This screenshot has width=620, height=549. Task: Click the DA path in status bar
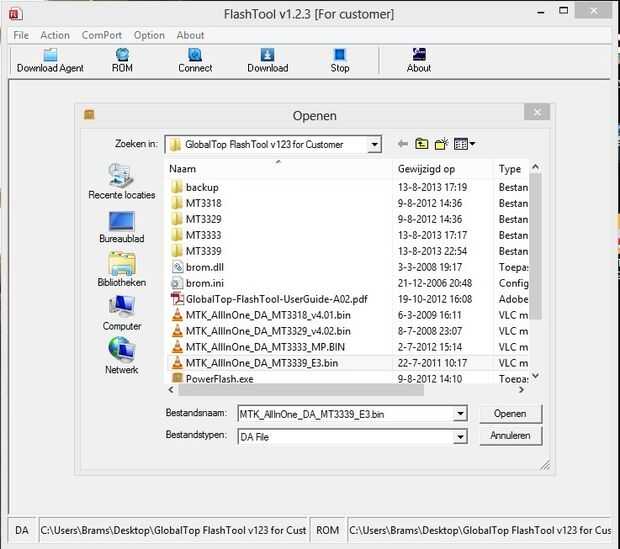click(173, 530)
